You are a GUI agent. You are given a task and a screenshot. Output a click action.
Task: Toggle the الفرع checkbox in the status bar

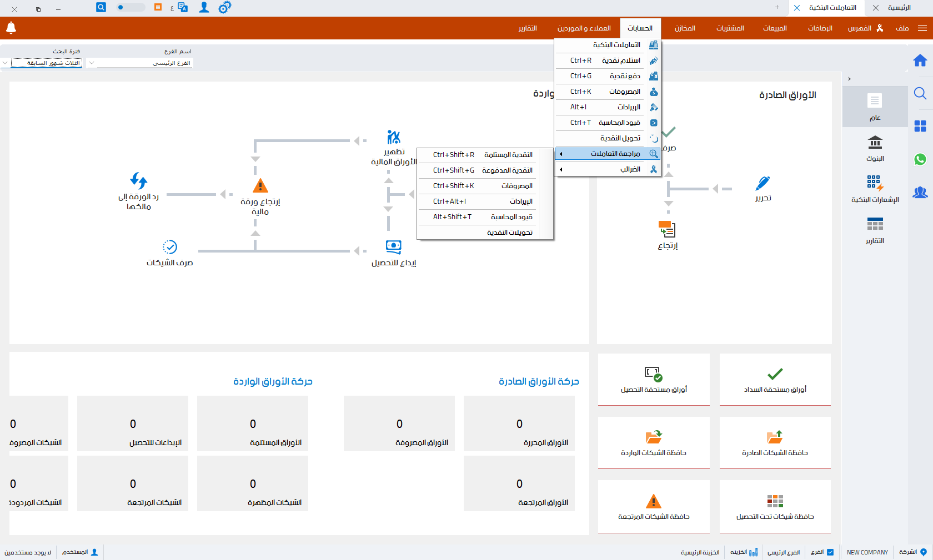(x=830, y=552)
